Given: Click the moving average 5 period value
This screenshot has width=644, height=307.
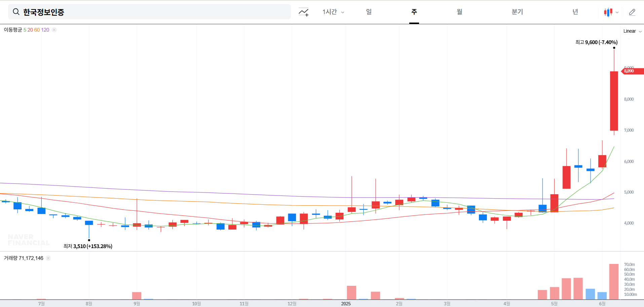Looking at the screenshot, I should 25,30.
